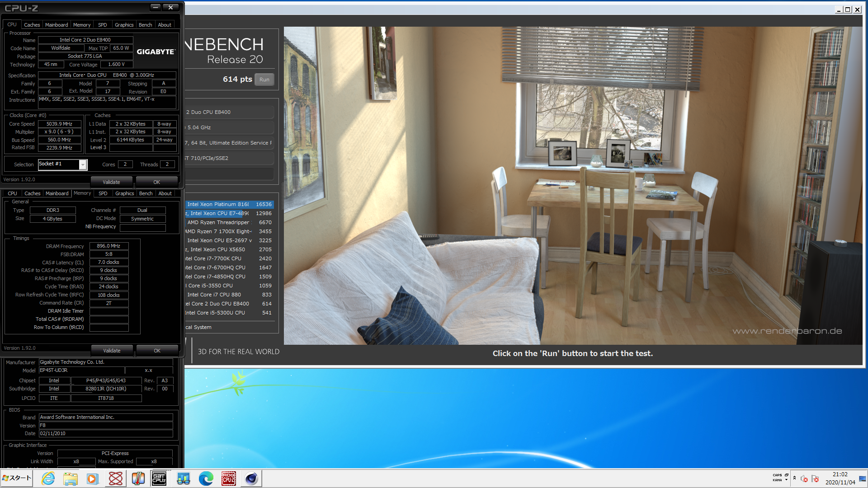Click the www.renderbaron.de watermark text
The height and width of the screenshot is (488, 868).
[x=787, y=331]
